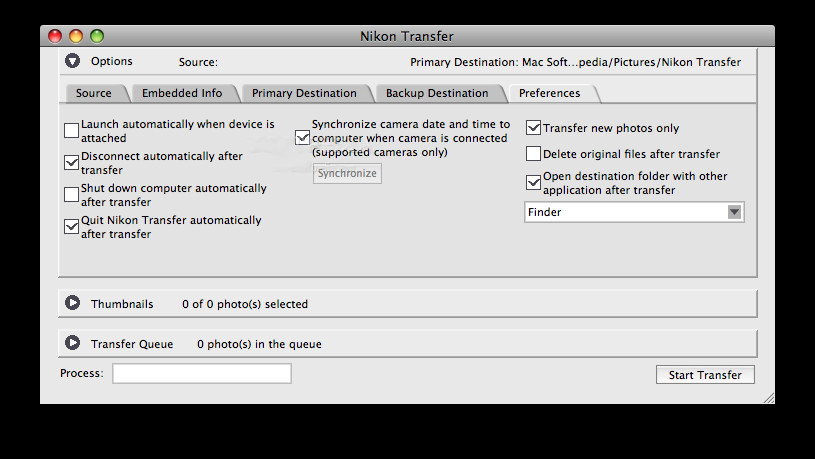Toggle Synchronize camera date and time checkbox
Viewport: 815px width, 459px height.
(x=302, y=138)
